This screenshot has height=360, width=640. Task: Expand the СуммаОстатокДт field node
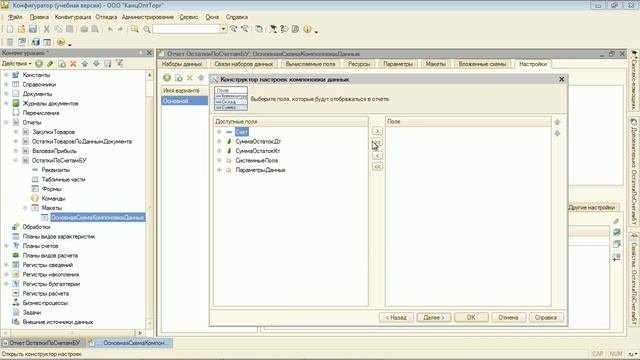[x=219, y=141]
